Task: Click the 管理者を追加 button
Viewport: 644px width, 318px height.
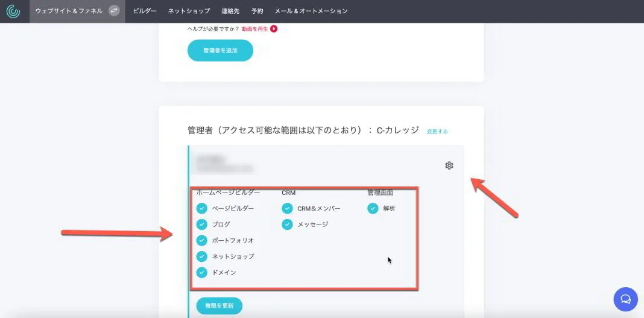Action: click(220, 51)
